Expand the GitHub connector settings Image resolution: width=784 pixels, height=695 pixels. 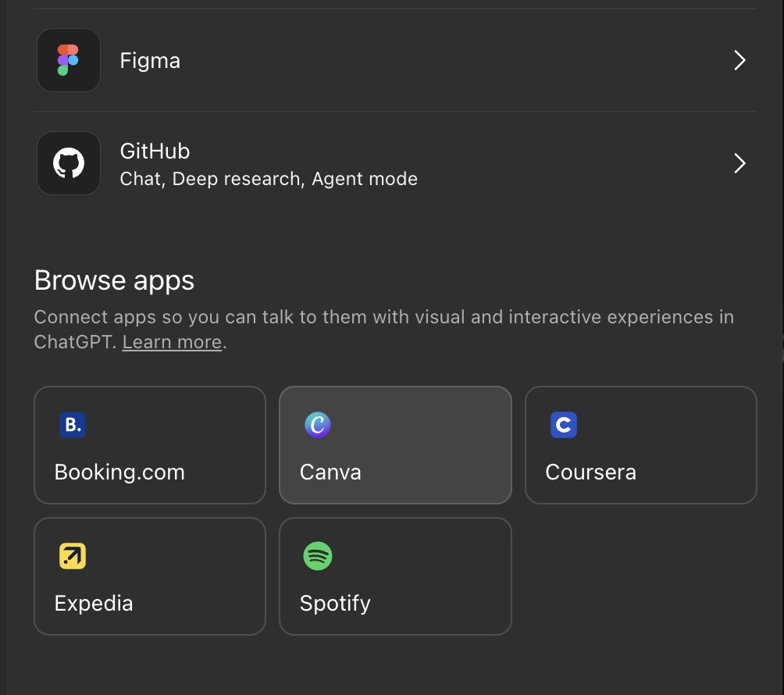click(x=739, y=163)
